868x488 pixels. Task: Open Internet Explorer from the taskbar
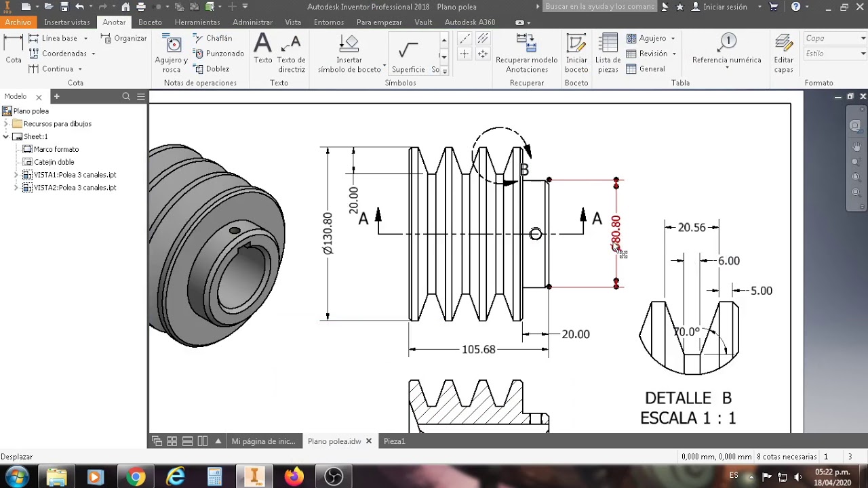pyautogui.click(x=176, y=477)
